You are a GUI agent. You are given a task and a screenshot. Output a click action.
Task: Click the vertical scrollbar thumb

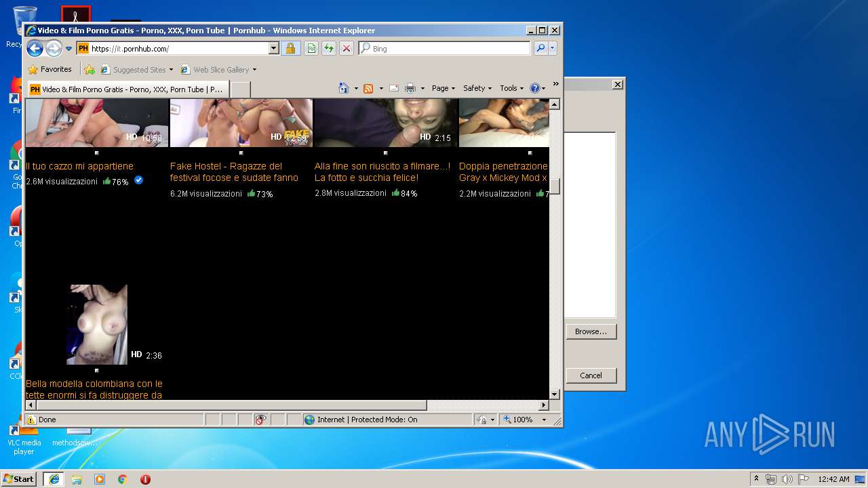point(555,186)
